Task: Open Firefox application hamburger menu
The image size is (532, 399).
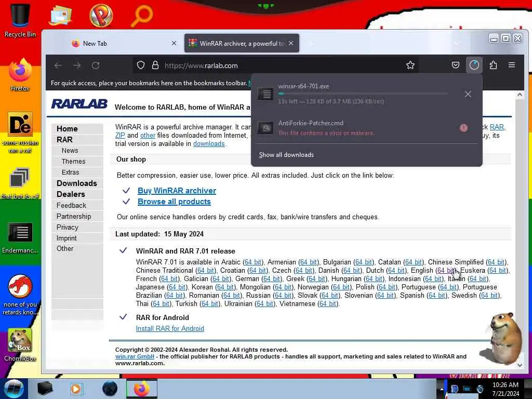Action: 512,65
